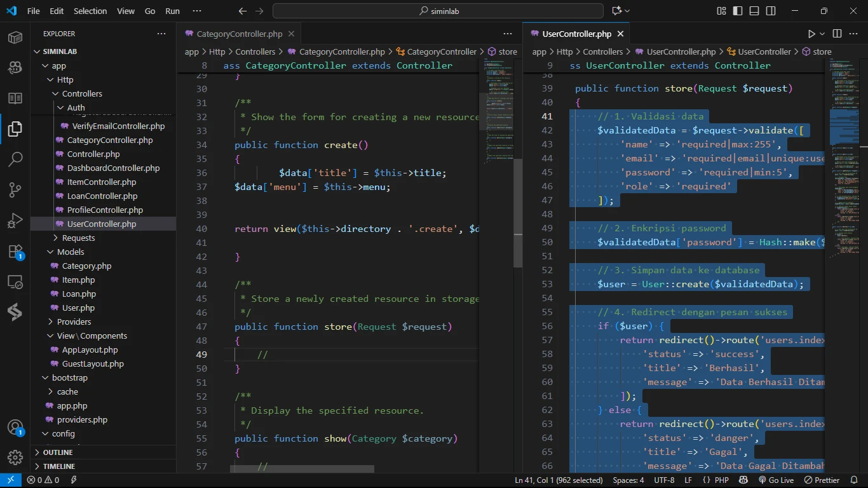
Task: Click the siminlab command center search box
Action: 438,11
